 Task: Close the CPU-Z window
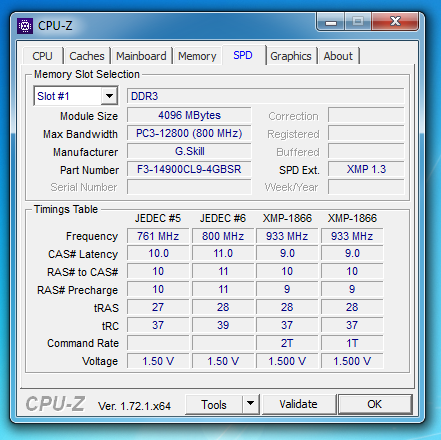pos(395,22)
